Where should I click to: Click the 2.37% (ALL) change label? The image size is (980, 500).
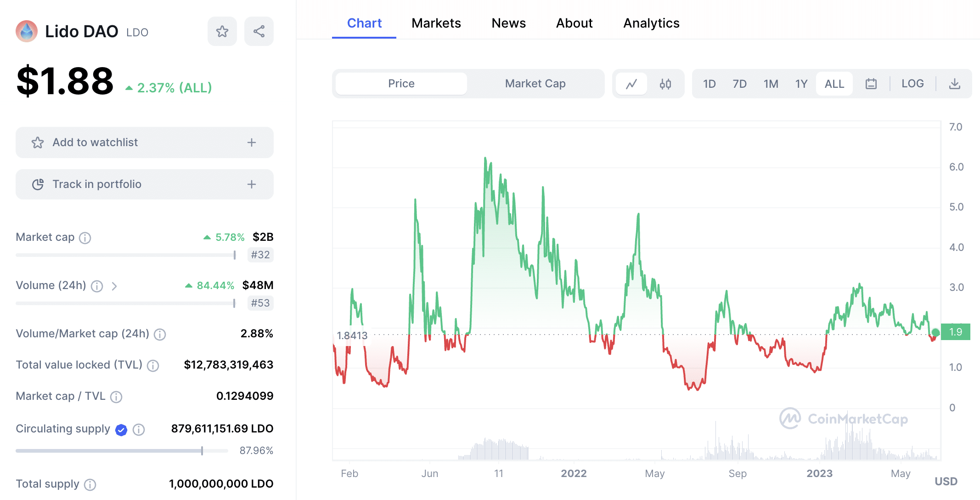pos(169,88)
